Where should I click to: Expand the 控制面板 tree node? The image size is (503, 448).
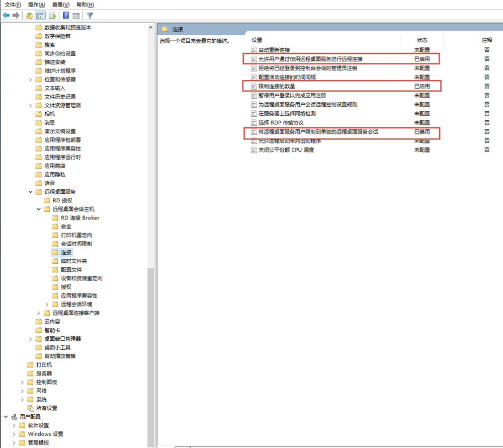22,382
